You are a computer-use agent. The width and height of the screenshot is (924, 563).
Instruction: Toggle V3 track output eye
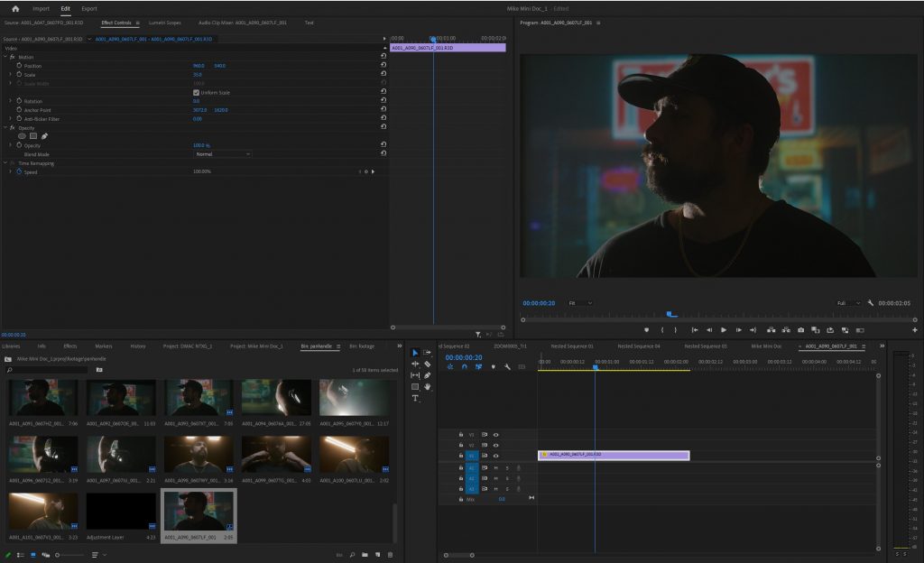495,435
